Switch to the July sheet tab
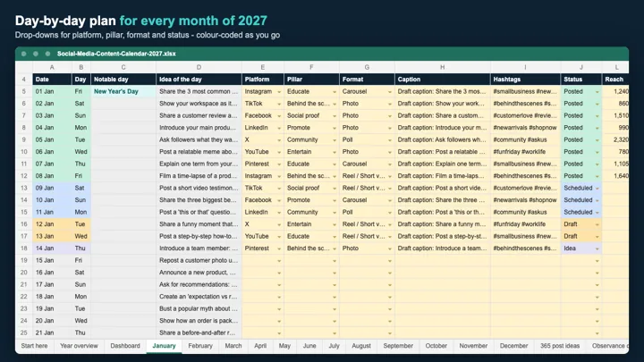644x362 pixels. [334, 346]
